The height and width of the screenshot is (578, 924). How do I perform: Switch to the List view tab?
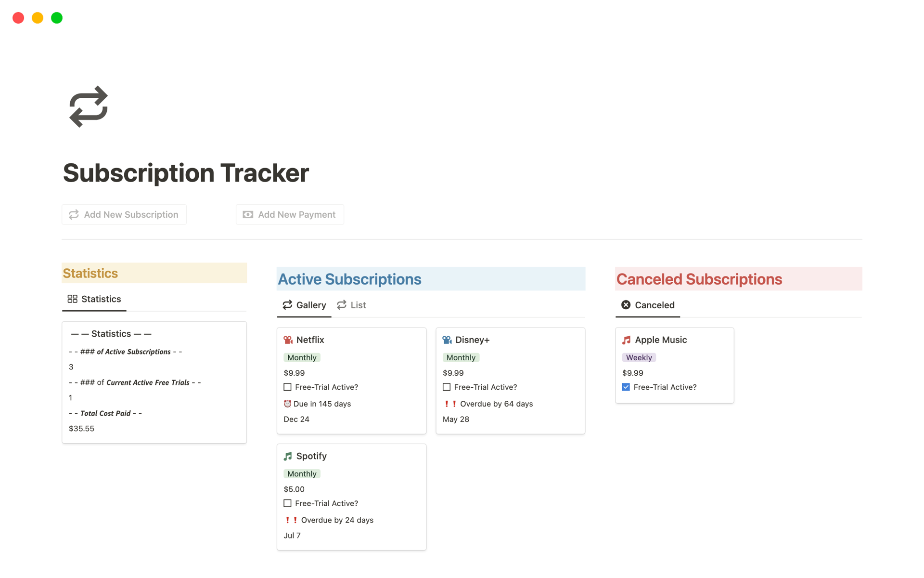pos(352,305)
